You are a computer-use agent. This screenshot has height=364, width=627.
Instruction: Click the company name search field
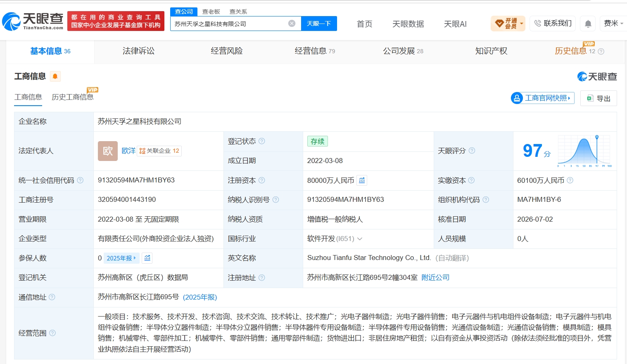[x=229, y=24]
